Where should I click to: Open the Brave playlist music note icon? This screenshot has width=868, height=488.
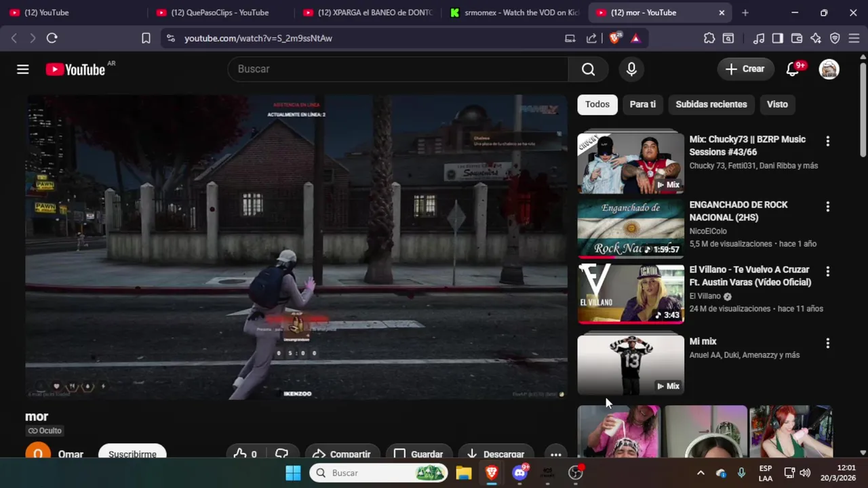(x=759, y=39)
